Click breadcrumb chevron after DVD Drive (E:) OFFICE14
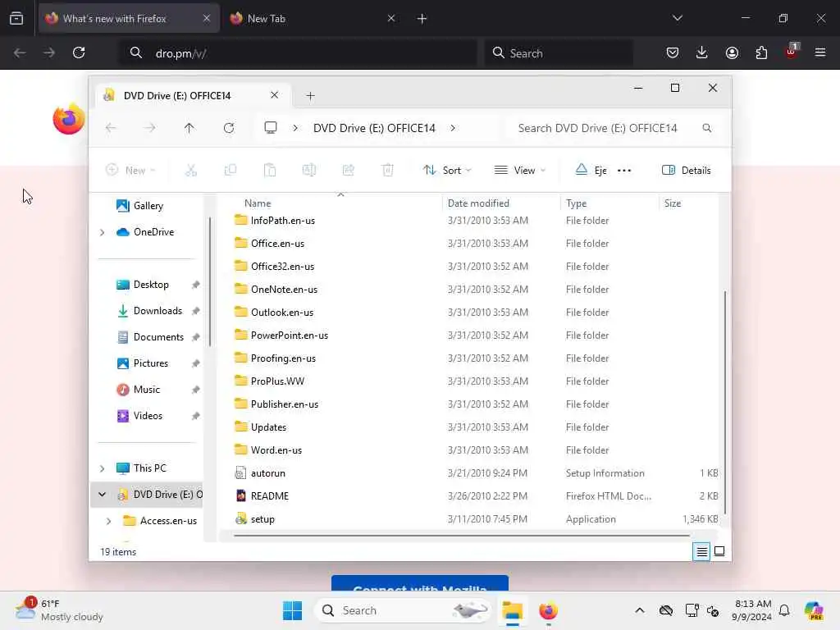840x630 pixels. click(x=453, y=128)
